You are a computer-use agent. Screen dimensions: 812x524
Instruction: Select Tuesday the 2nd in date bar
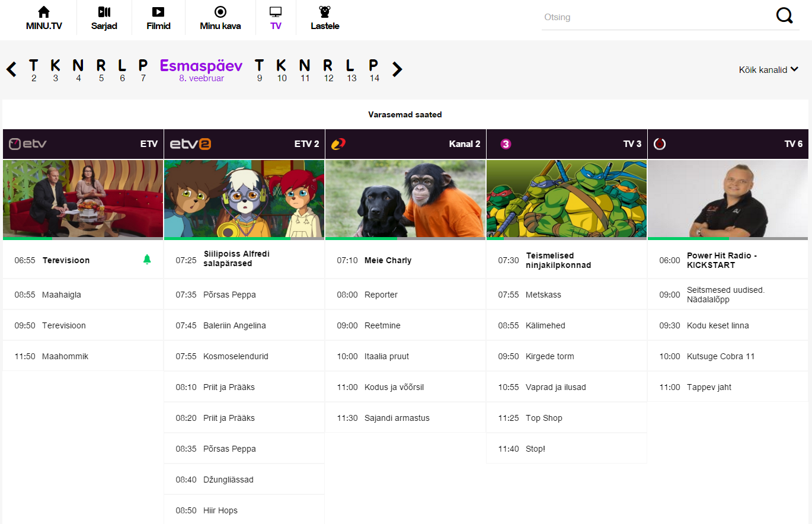click(34, 70)
